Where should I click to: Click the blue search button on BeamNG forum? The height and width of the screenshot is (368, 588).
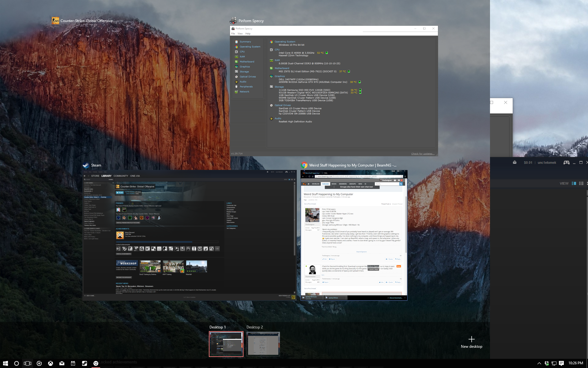click(401, 184)
